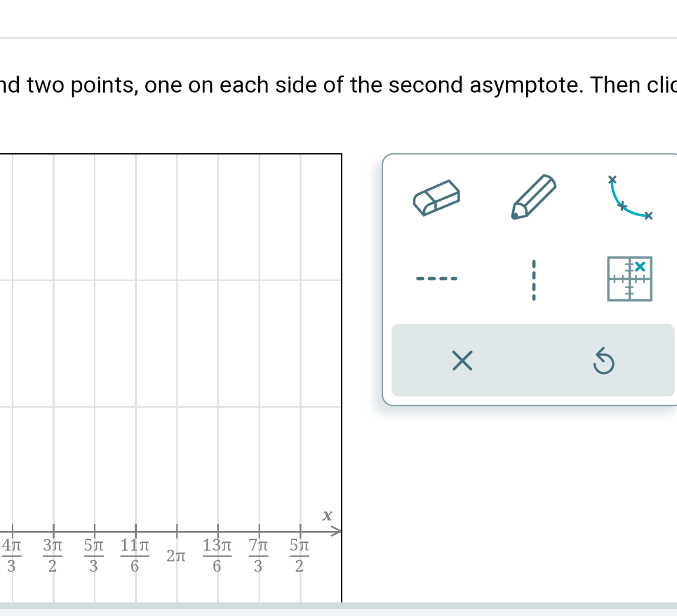The height and width of the screenshot is (616, 677).
Task: Click the x-axis arrow endpoint
Action: pos(340,530)
